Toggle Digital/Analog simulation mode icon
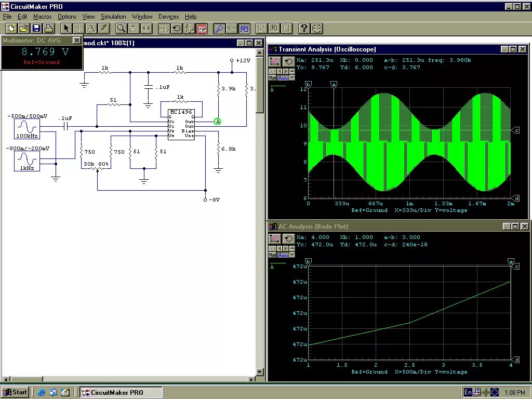The height and width of the screenshot is (399, 532). coord(164,29)
